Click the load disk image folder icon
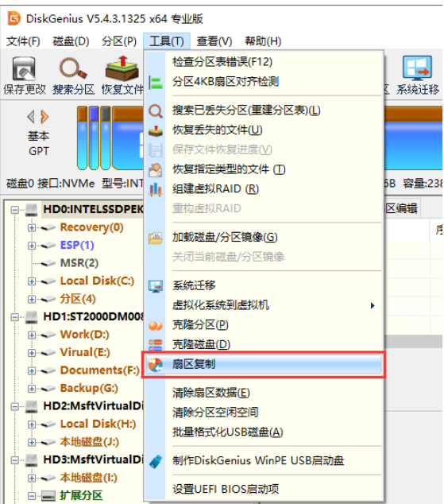444x504 pixels. (x=156, y=238)
